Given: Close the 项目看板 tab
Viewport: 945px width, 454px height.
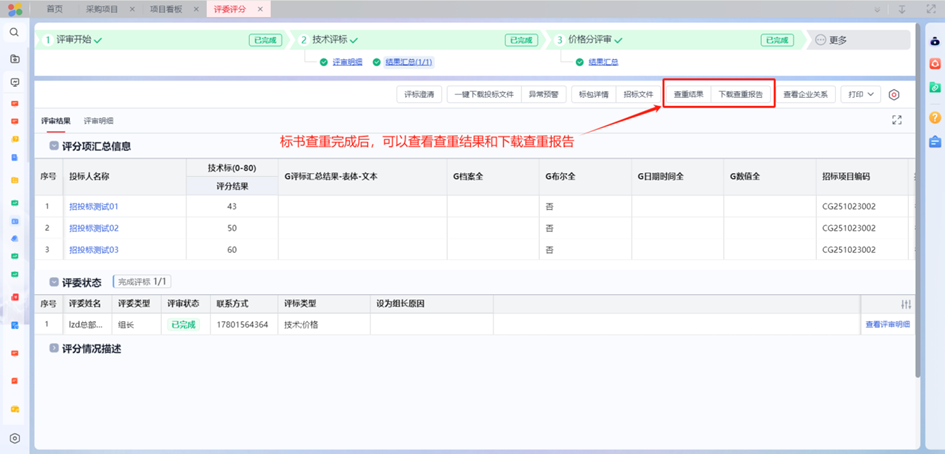Looking at the screenshot, I should point(196,10).
